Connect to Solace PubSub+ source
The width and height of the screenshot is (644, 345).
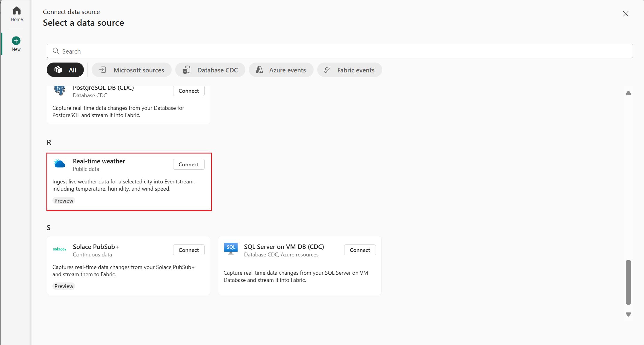[x=189, y=250]
